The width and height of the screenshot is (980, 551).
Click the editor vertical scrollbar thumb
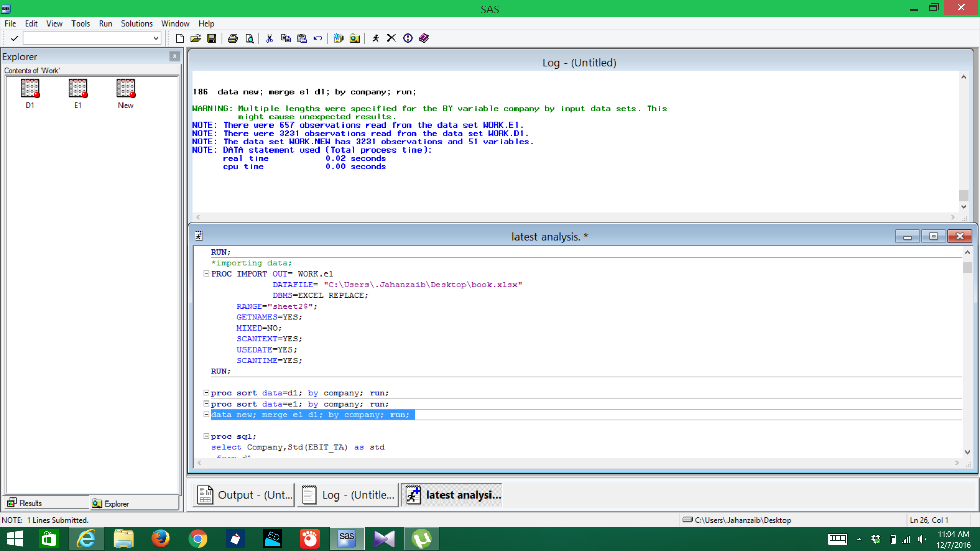tap(967, 268)
